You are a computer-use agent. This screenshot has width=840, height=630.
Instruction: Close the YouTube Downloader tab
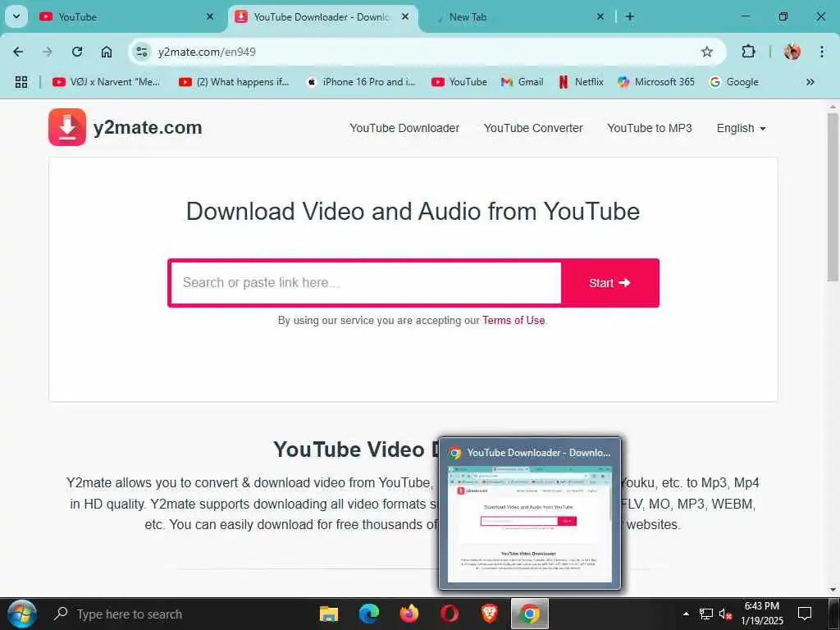[x=405, y=16]
